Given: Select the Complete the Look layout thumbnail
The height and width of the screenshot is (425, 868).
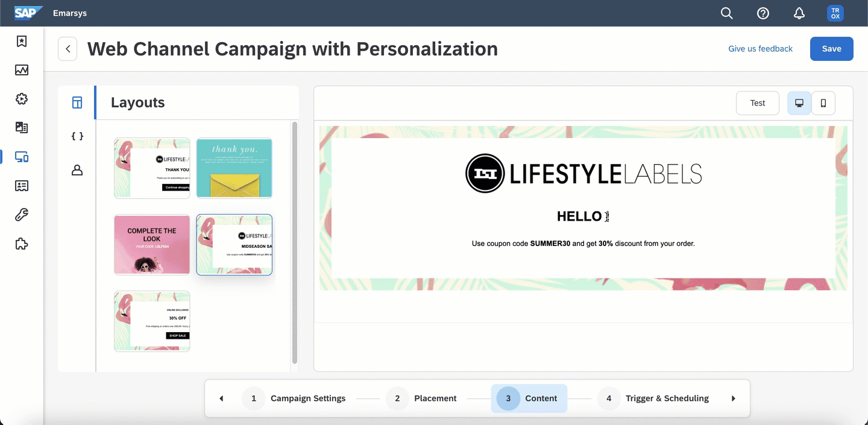Looking at the screenshot, I should 152,245.
